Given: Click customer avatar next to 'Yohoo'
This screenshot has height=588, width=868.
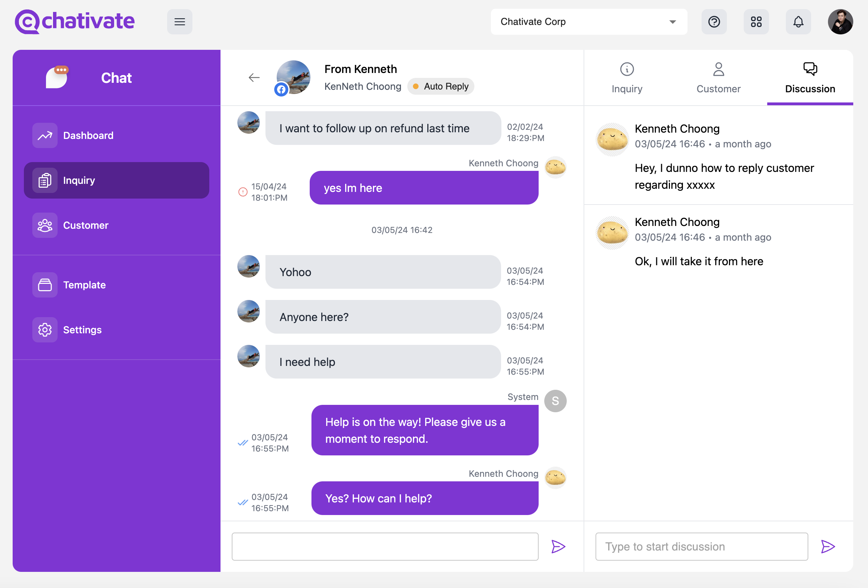Looking at the screenshot, I should coord(248,266).
